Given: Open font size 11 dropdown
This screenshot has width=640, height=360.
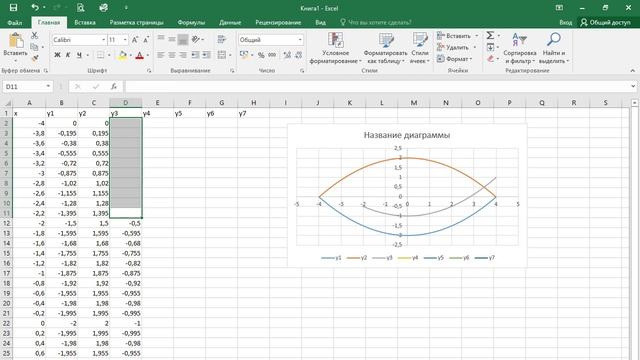Looking at the screenshot, I should 125,40.
